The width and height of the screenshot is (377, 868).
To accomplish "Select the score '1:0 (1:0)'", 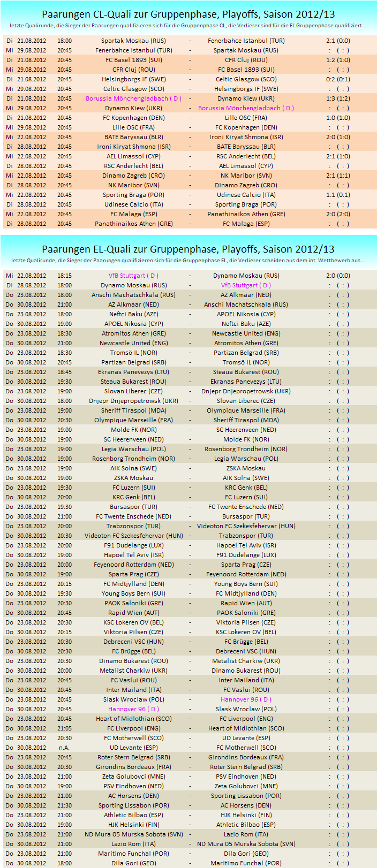I will click(338, 118).
